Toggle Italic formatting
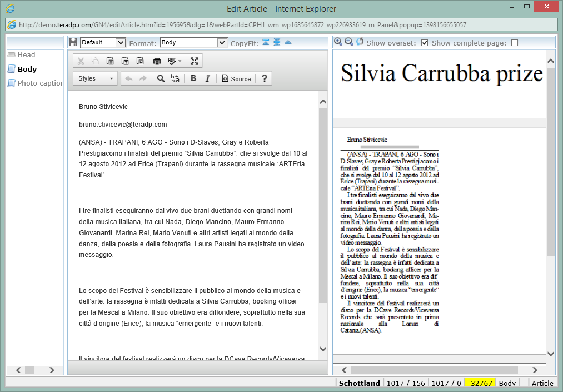 pyautogui.click(x=207, y=79)
